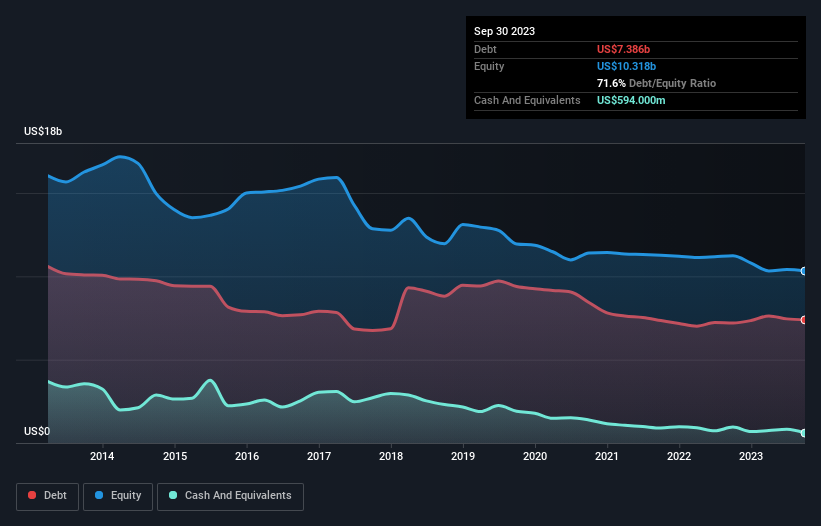The image size is (821, 526).
Task: Click the blue dot in the Equity legend
Action: (x=99, y=495)
